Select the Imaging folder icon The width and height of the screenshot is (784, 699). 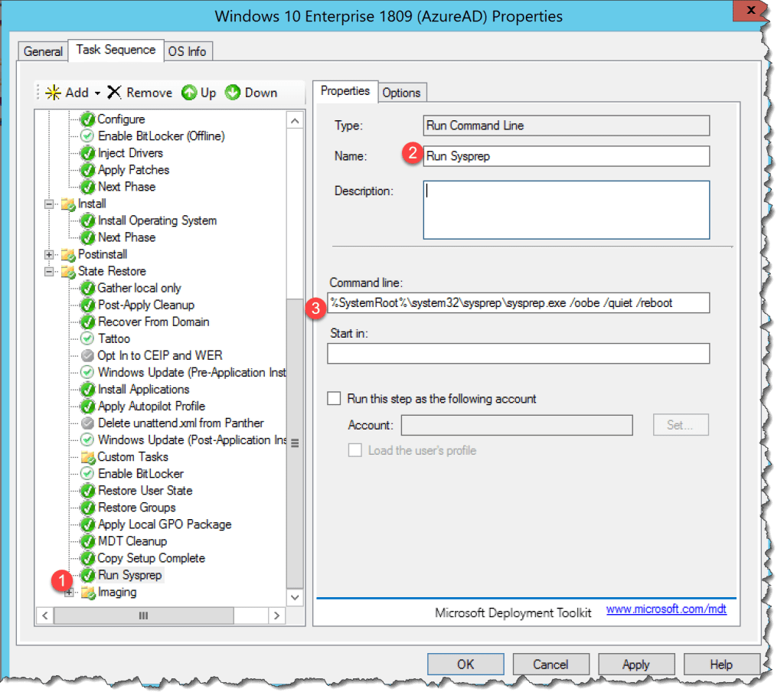pyautogui.click(x=90, y=591)
